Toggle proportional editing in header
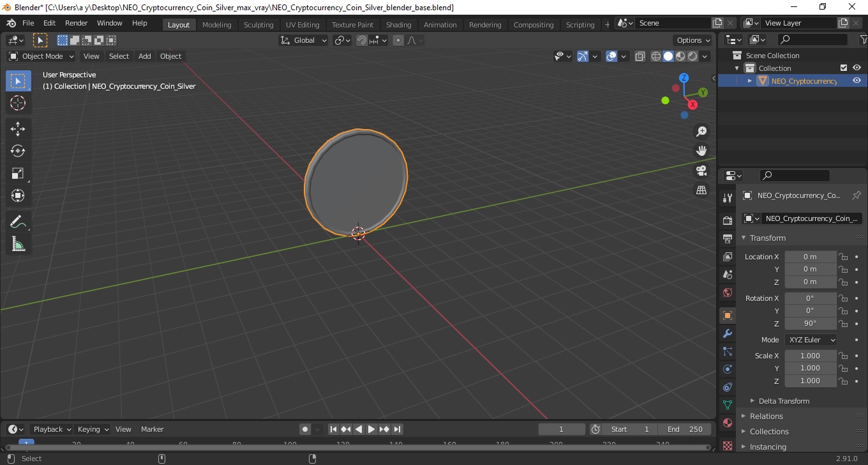This screenshot has height=465, width=868. 398,40
